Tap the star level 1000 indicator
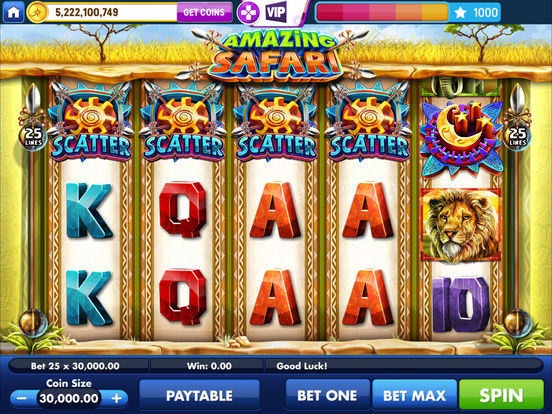Screen dimensions: 552x414 coord(475,13)
